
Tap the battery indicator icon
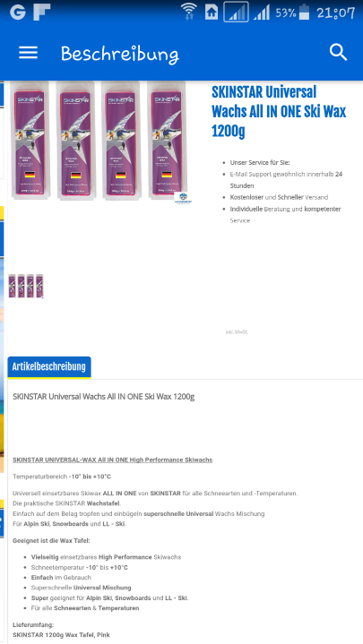coord(304,12)
